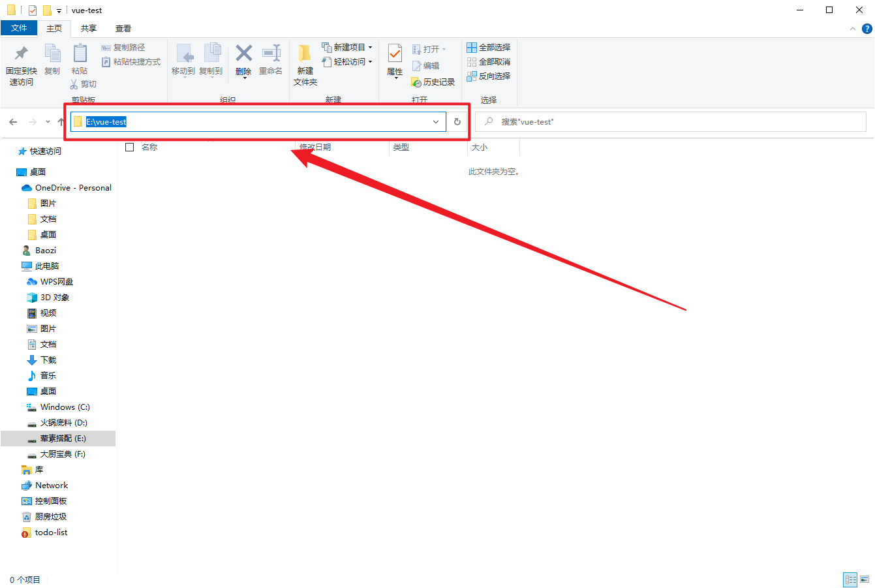Image resolution: width=875 pixels, height=588 pixels.
Task: Switch to details view icon in the status bar
Action: [x=850, y=579]
